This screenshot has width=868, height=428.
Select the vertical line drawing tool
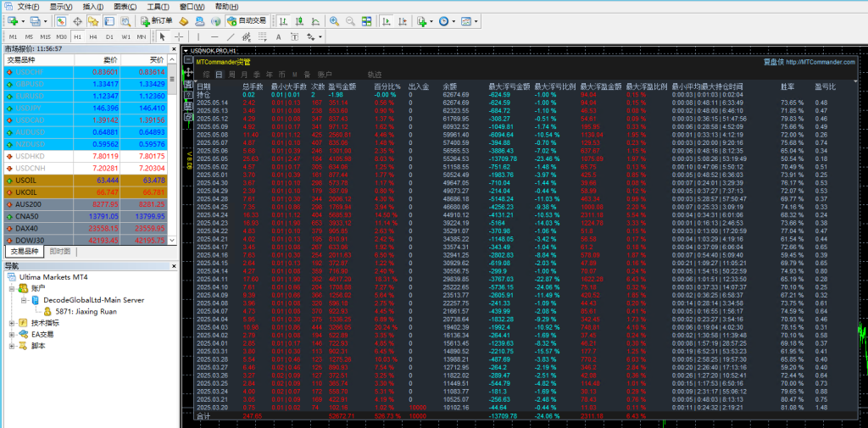[198, 36]
